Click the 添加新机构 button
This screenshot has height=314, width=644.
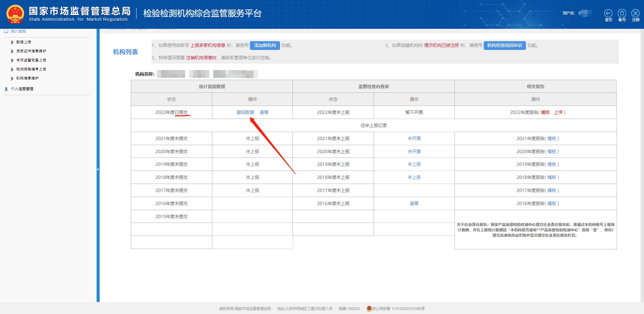tap(265, 45)
